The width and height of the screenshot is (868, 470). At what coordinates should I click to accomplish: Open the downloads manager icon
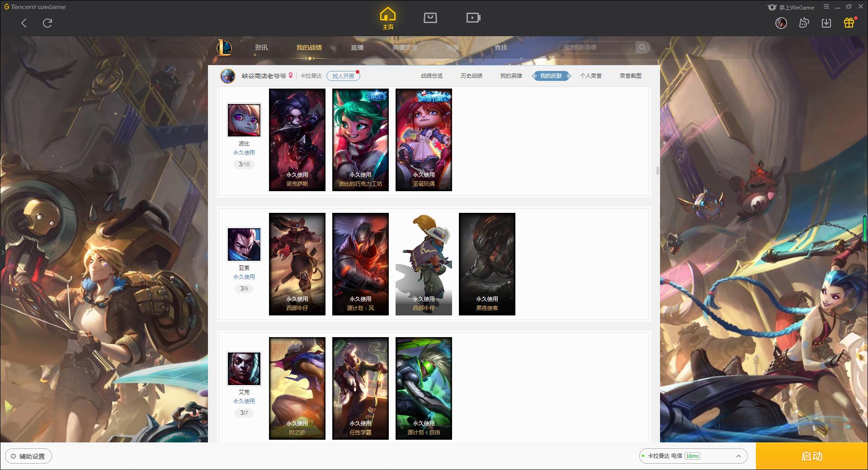point(826,23)
